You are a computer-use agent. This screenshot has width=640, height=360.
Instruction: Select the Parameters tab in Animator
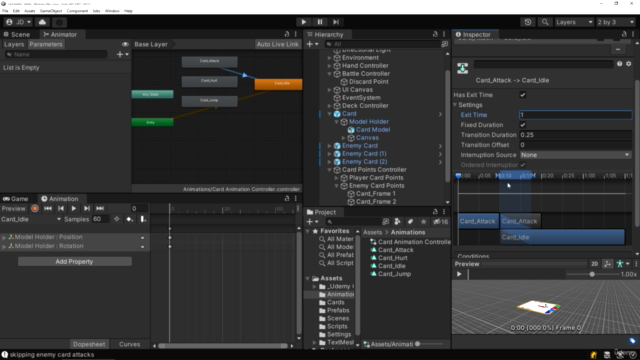(x=46, y=44)
